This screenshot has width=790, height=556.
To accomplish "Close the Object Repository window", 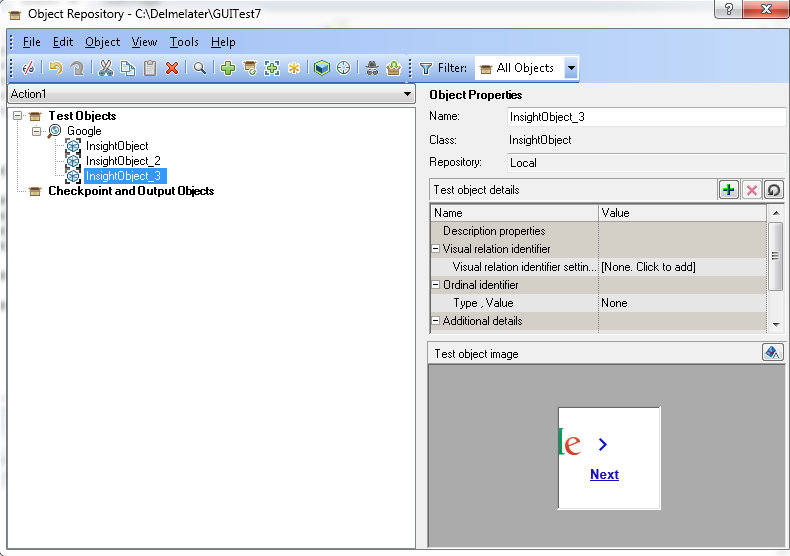I will [766, 9].
